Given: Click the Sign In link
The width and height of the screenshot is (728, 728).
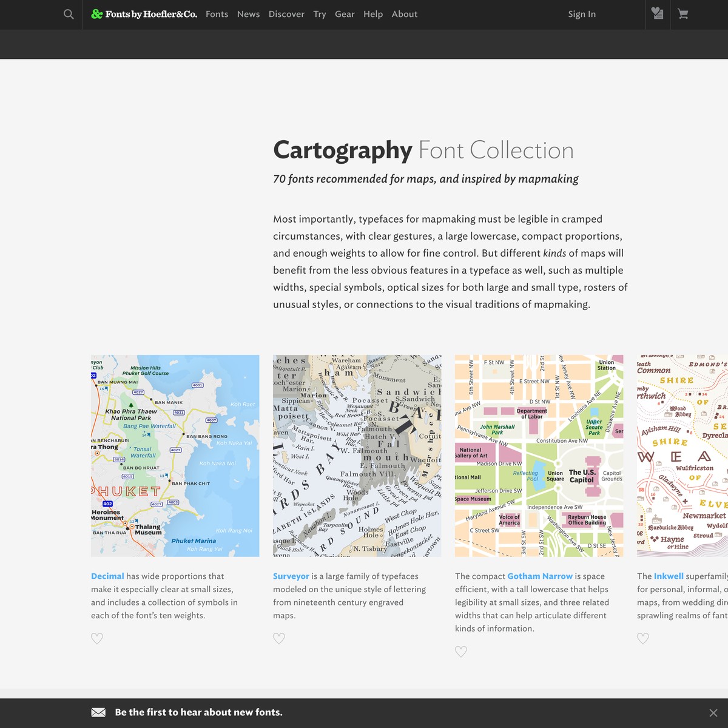Looking at the screenshot, I should tap(582, 14).
